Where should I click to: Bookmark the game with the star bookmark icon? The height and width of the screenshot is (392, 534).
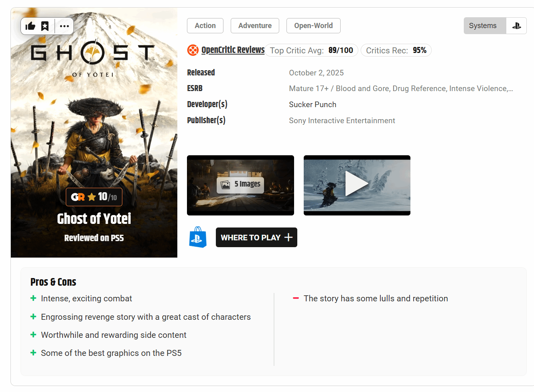tap(45, 26)
